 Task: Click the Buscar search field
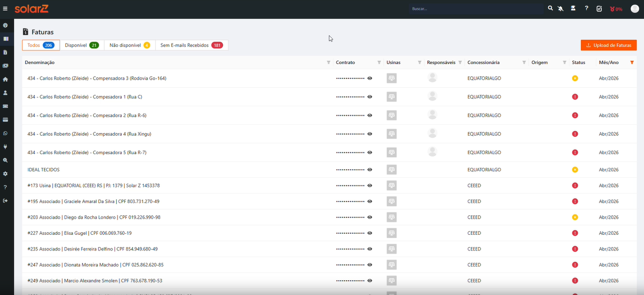point(476,9)
